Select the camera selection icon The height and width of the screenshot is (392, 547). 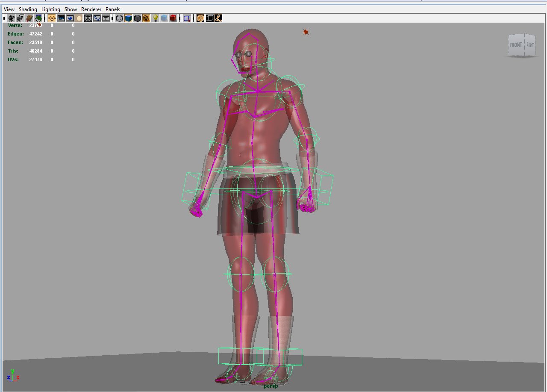tap(10, 18)
